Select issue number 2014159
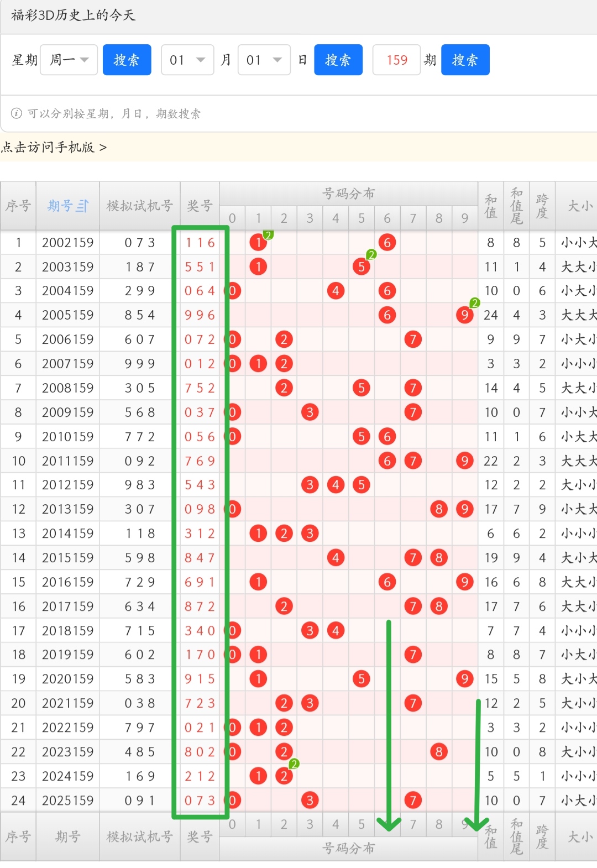Image resolution: width=597 pixels, height=868 pixels. 67,534
